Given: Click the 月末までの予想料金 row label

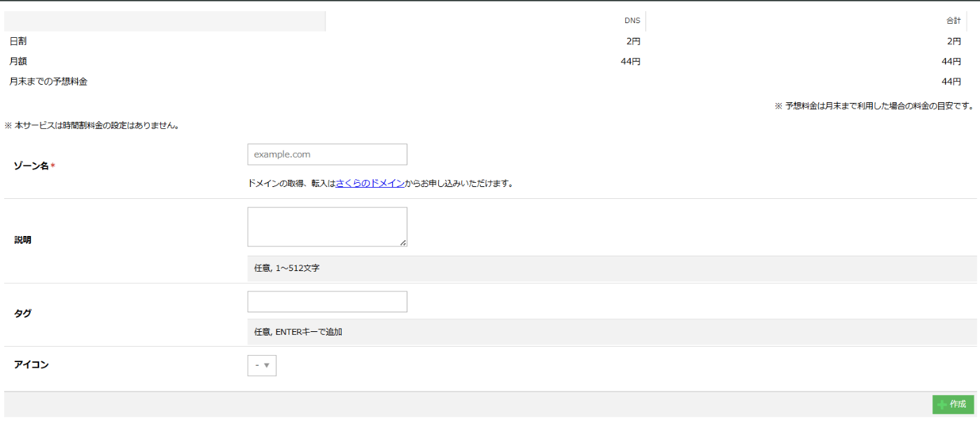Looking at the screenshot, I should point(48,82).
